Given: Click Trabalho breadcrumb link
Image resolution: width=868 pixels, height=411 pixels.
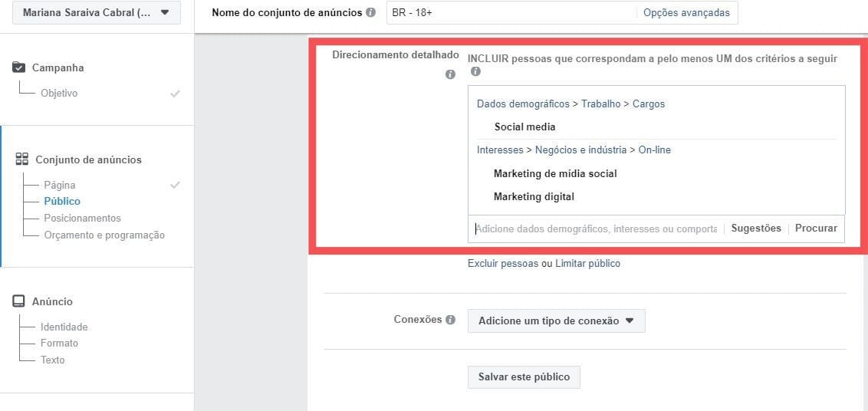Looking at the screenshot, I should (x=600, y=104).
